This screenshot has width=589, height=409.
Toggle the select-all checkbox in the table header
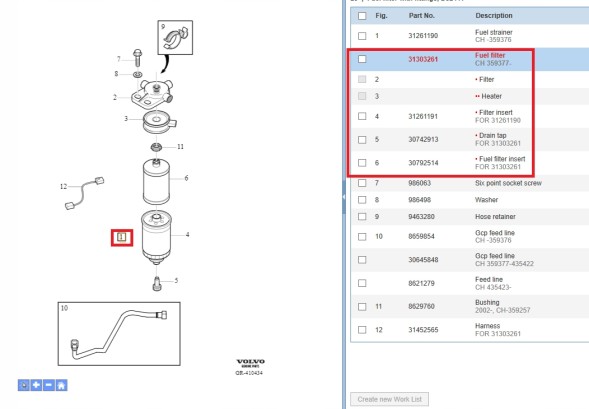click(362, 16)
